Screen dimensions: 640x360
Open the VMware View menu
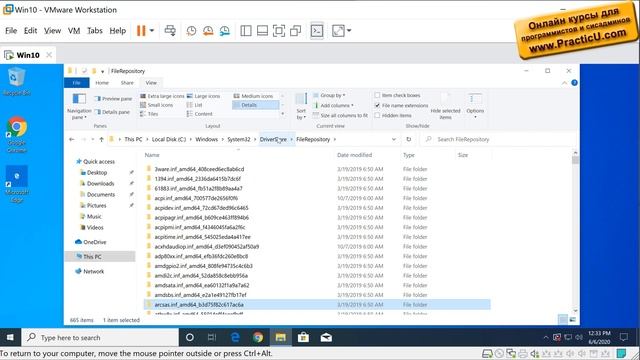point(52,31)
